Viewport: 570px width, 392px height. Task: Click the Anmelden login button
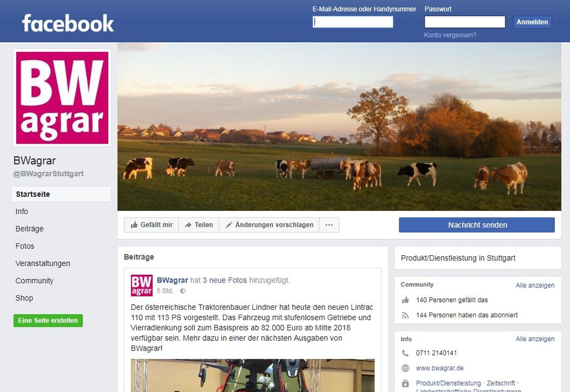pos(532,22)
